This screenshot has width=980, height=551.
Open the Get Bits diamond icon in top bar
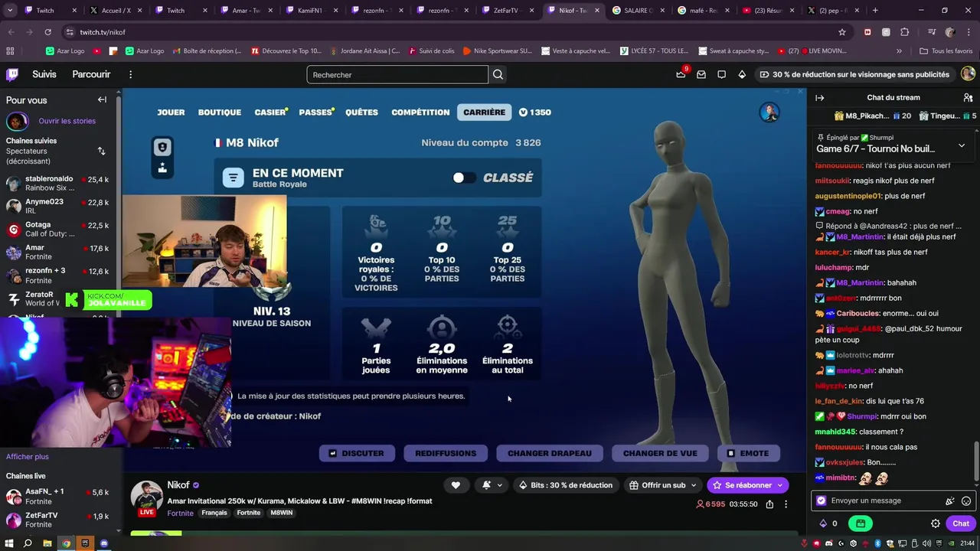pos(742,74)
